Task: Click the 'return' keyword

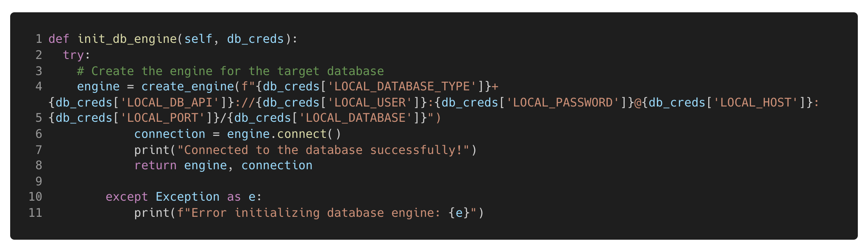Action: pos(155,165)
